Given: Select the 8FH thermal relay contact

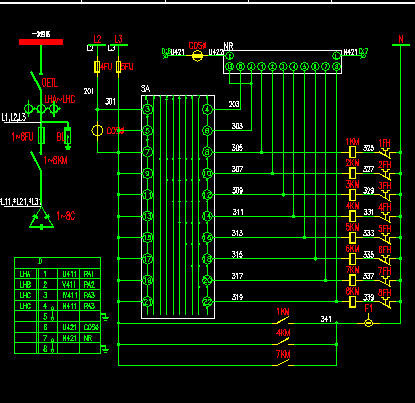Looking at the screenshot, I should click(x=385, y=302).
